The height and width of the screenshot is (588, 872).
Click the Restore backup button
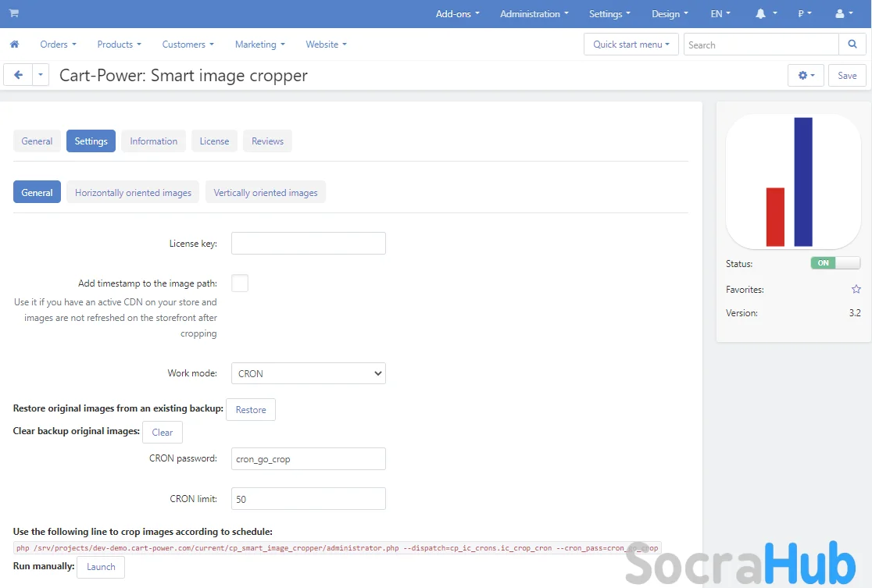251,410
